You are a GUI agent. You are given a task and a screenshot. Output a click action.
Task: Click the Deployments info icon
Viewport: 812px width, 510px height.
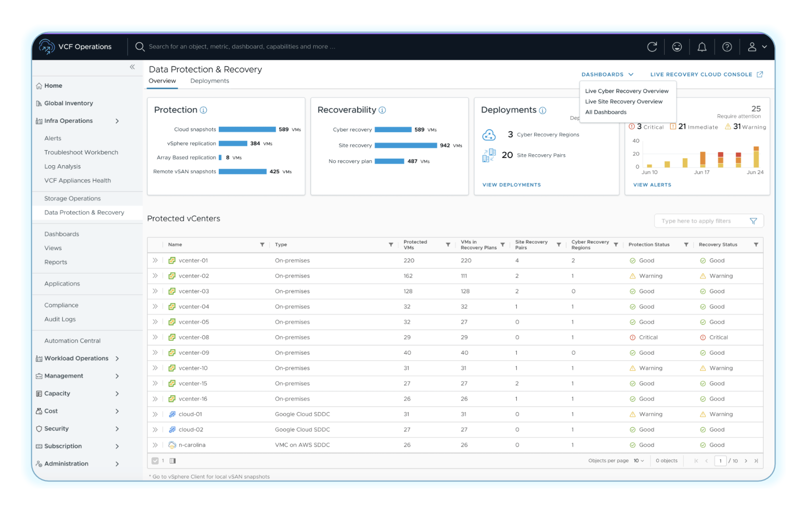pos(542,110)
